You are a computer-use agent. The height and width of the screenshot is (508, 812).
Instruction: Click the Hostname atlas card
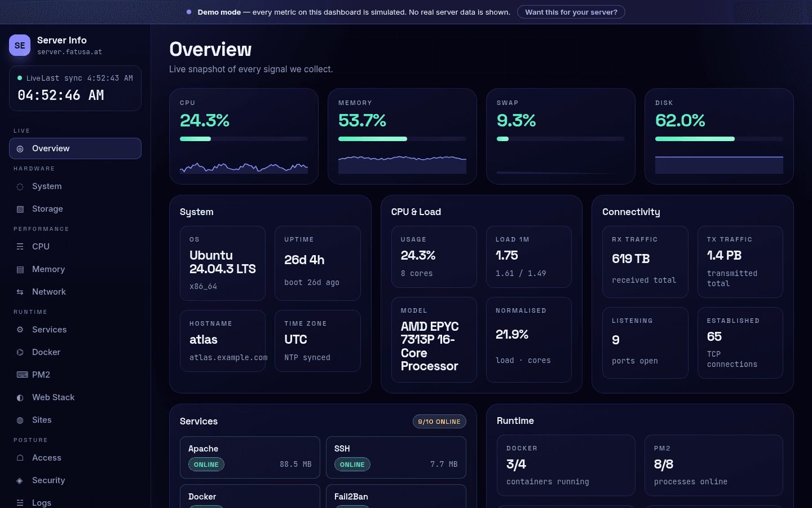(223, 341)
